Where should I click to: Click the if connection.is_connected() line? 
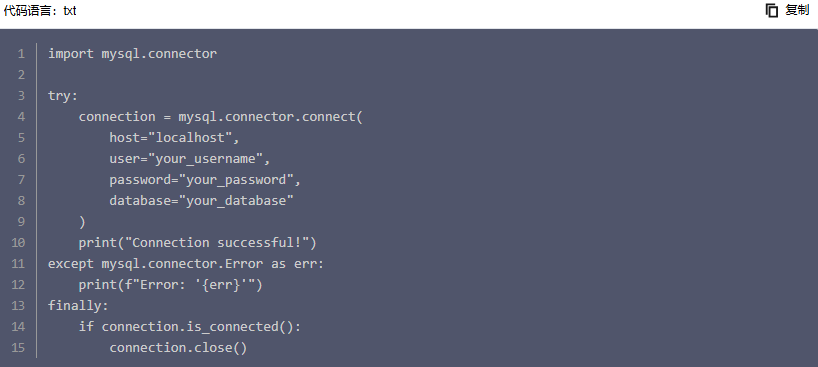coord(190,327)
